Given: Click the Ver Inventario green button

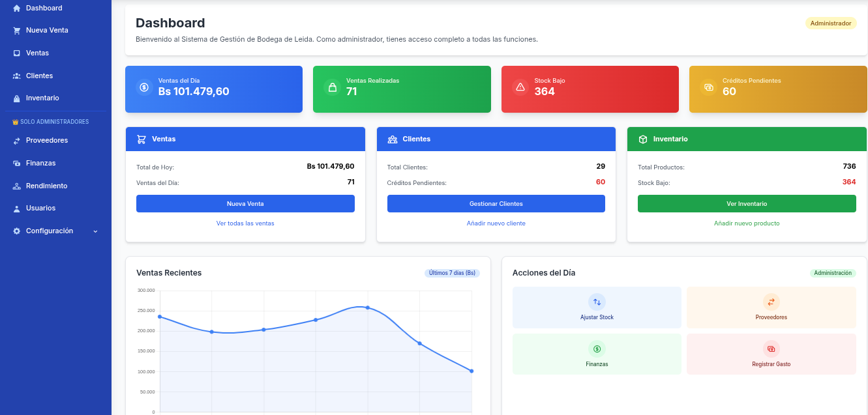Looking at the screenshot, I should pyautogui.click(x=747, y=203).
